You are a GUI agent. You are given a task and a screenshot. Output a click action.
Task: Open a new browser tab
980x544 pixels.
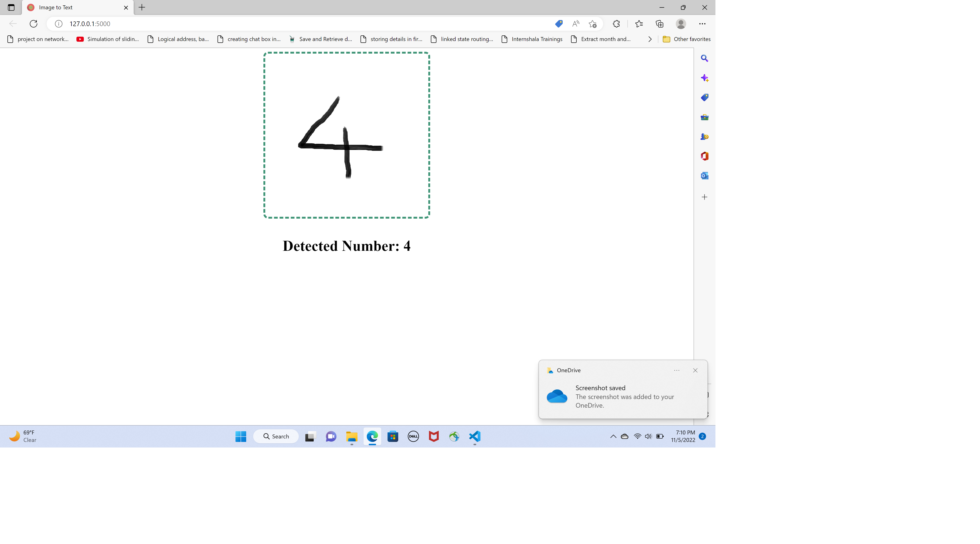pyautogui.click(x=142, y=7)
